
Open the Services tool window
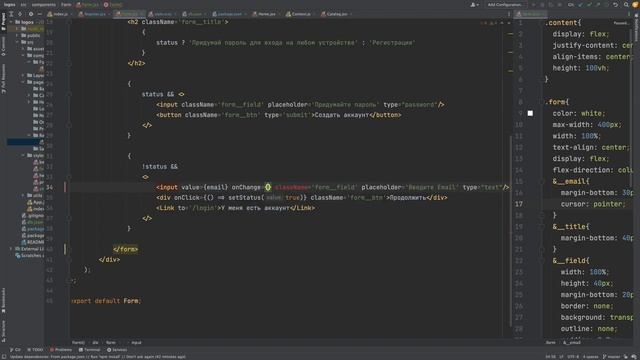point(117,350)
